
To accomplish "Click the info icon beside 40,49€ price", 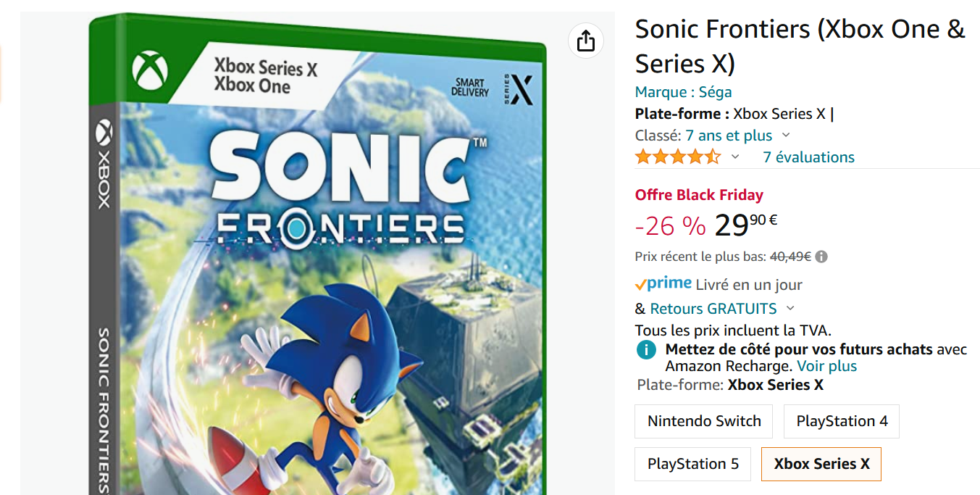I will pyautogui.click(x=821, y=257).
